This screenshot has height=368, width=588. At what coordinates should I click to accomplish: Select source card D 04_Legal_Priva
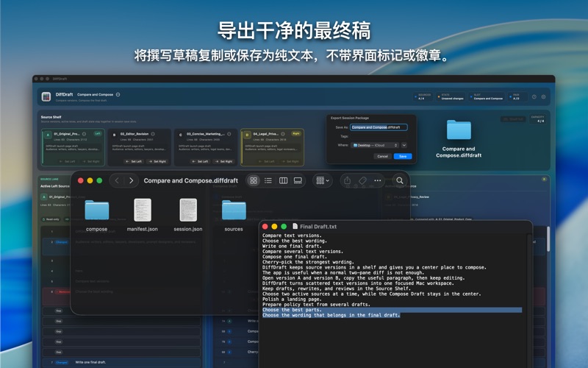[x=272, y=147]
